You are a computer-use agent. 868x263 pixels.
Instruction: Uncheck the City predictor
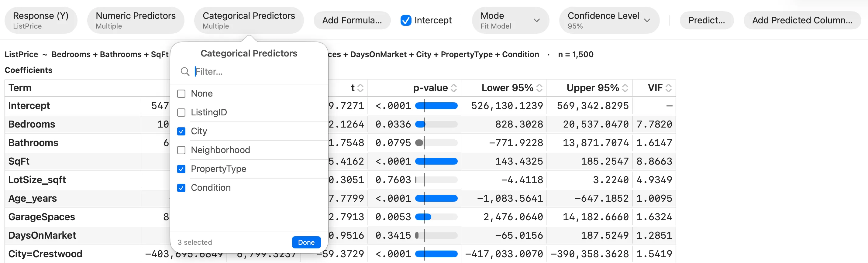pyautogui.click(x=181, y=131)
